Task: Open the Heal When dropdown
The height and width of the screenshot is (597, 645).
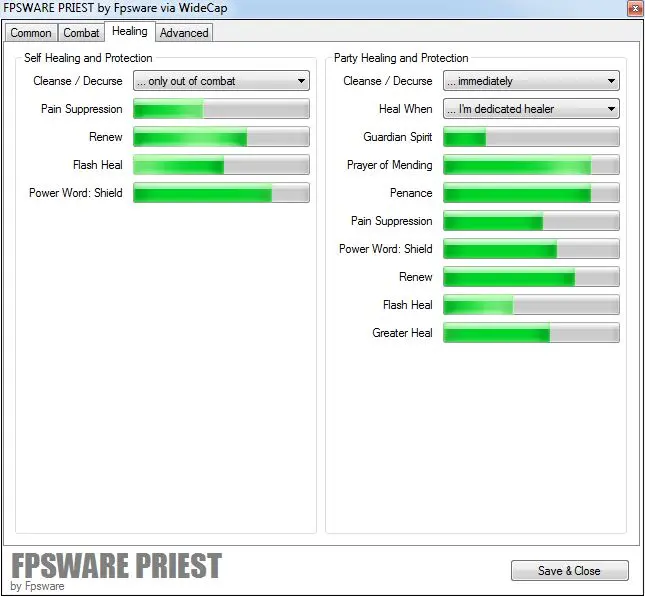Action: 531,109
